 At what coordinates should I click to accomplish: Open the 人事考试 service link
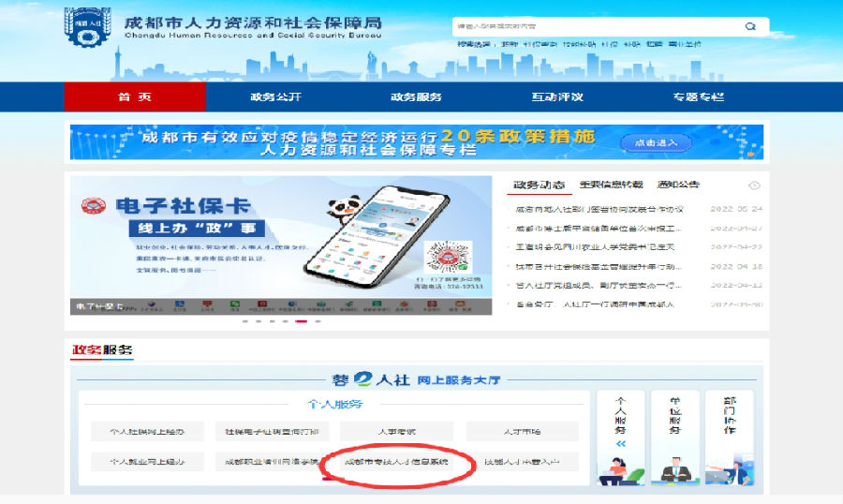(x=397, y=431)
